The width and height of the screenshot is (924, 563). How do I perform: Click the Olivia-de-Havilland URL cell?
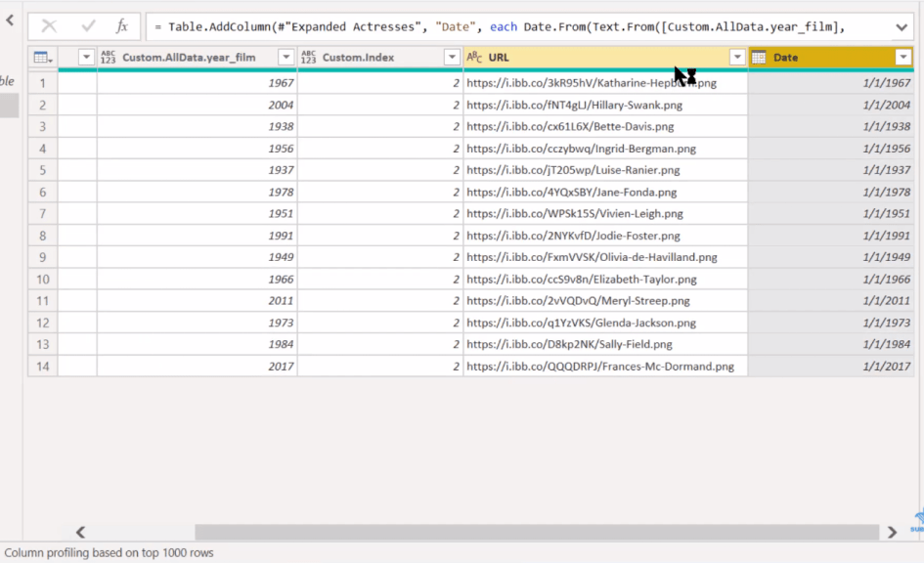point(605,257)
